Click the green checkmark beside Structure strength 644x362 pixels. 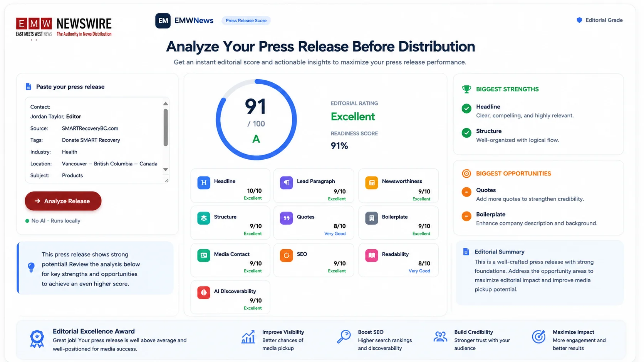coord(466,133)
